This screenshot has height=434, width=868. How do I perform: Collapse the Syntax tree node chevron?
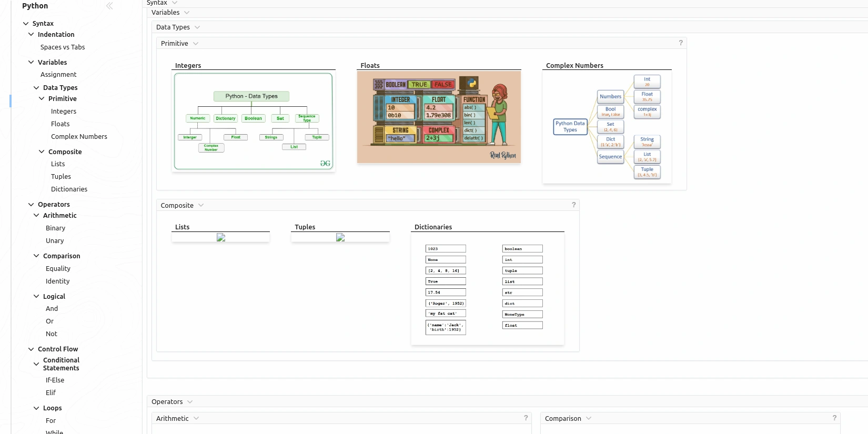[x=26, y=24]
